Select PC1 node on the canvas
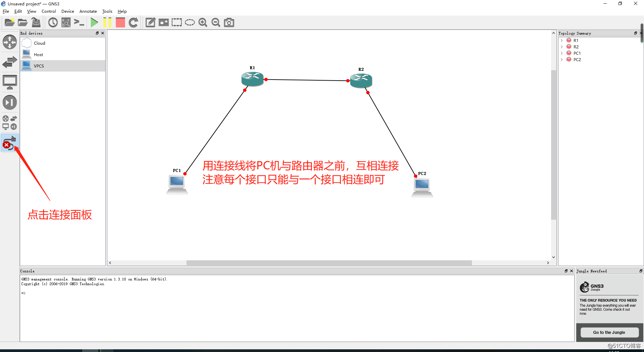644x352 pixels. (177, 185)
